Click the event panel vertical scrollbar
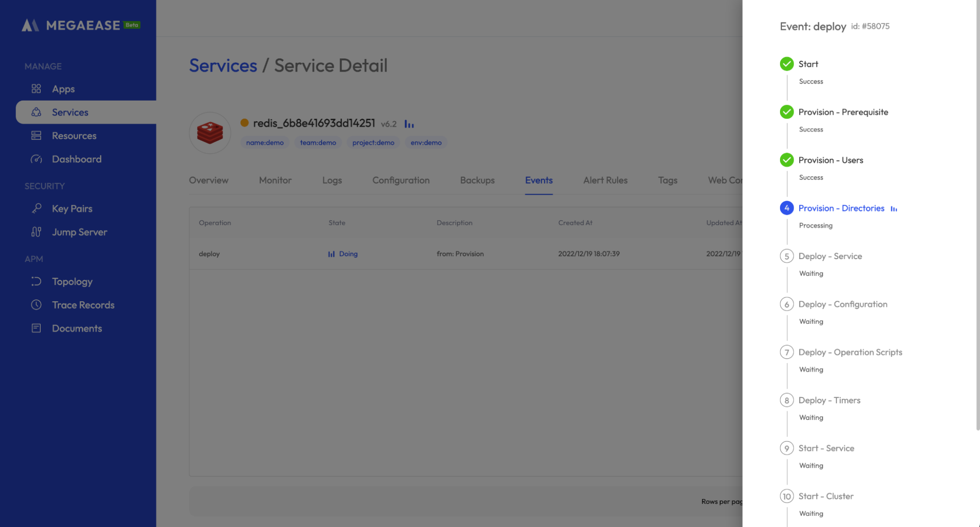 tap(978, 216)
